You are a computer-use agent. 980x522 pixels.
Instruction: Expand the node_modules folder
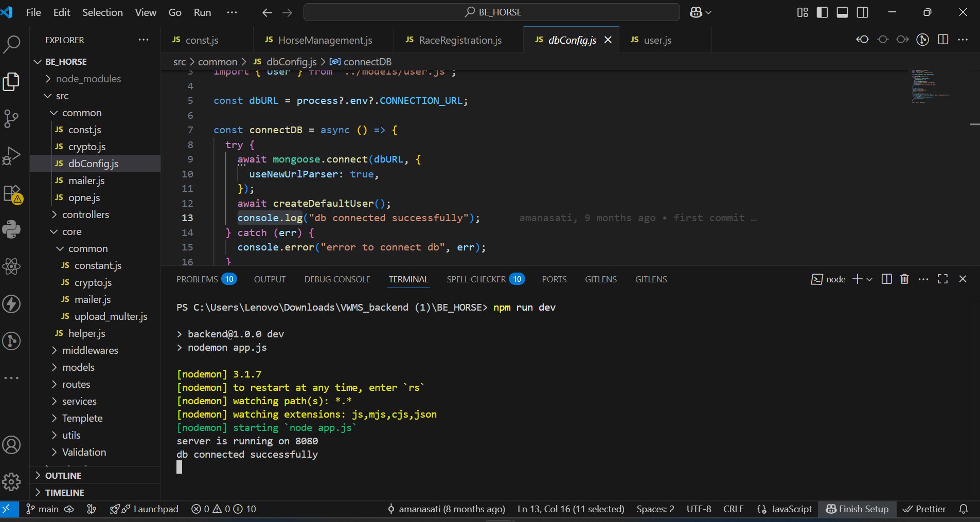click(x=88, y=79)
